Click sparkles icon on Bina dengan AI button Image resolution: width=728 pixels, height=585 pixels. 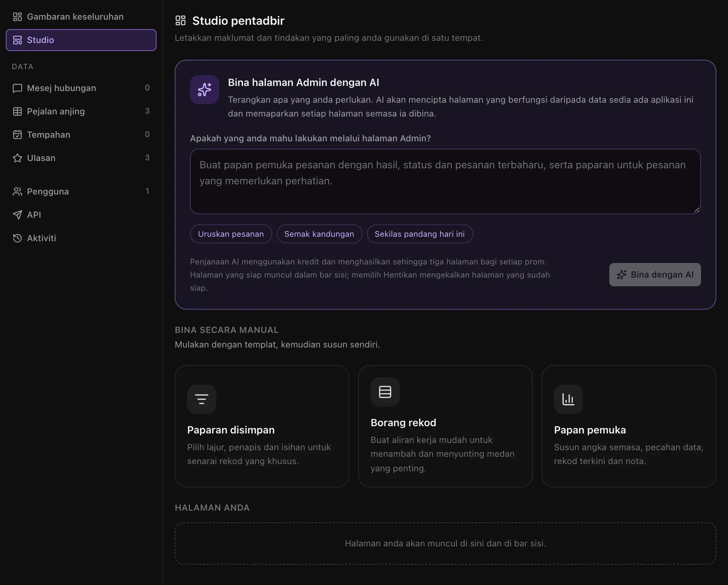(x=622, y=275)
